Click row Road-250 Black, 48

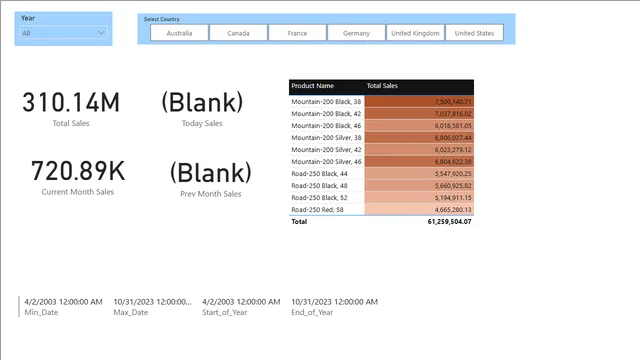[381, 186]
